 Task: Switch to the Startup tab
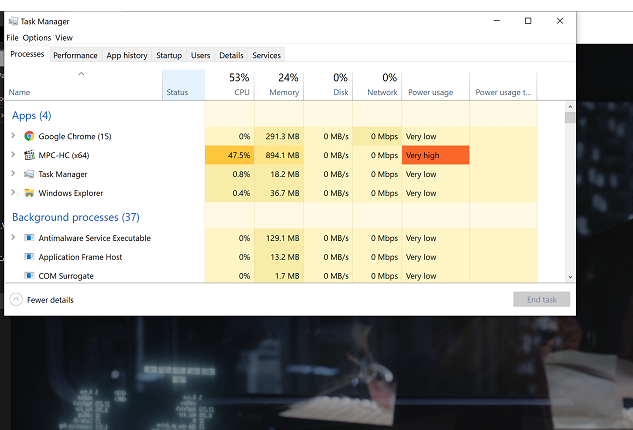click(169, 55)
